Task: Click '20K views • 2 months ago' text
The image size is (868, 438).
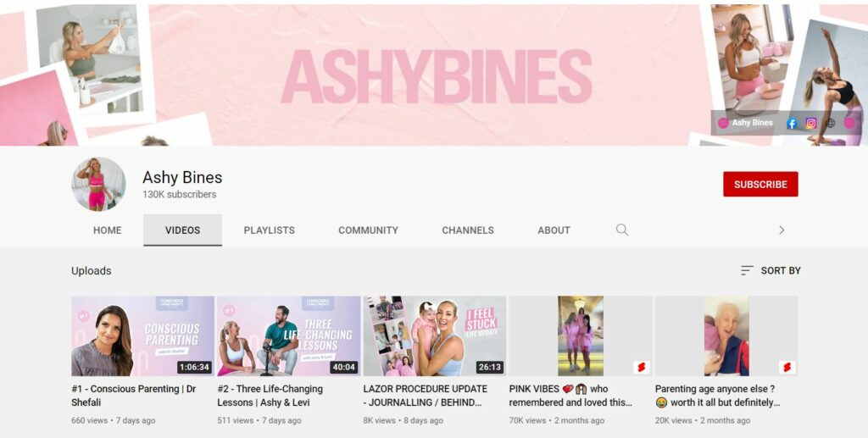Action: [703, 420]
